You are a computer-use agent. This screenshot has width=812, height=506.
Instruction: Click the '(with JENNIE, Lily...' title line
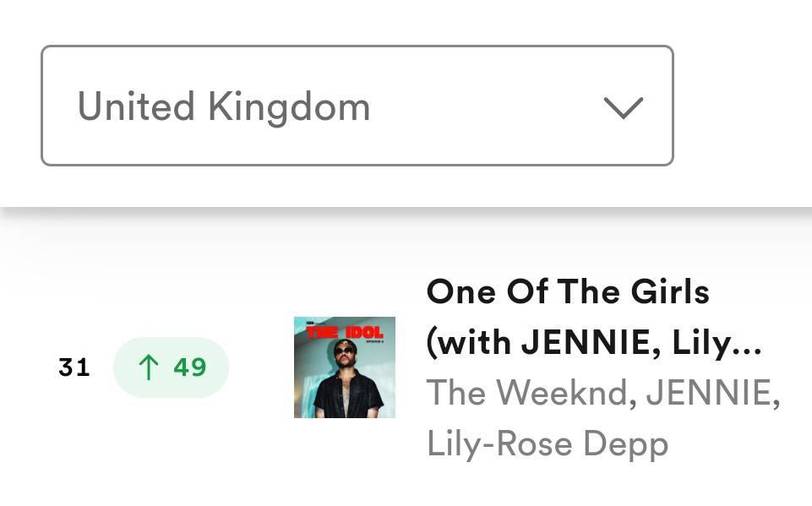pos(594,342)
